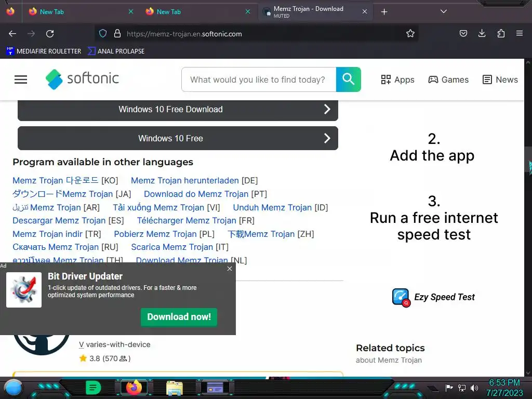Close the first New Tab
Viewport: 532px width, 399px height.
(131, 11)
